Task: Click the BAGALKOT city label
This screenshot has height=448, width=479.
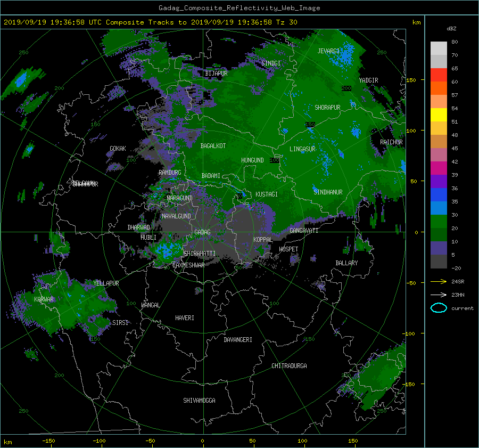Action: pyautogui.click(x=213, y=146)
